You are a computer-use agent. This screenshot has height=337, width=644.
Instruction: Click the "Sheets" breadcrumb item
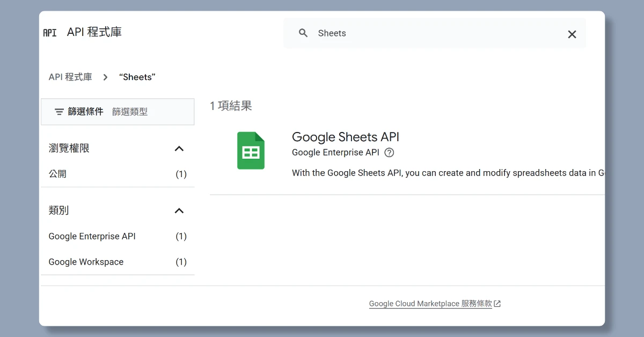137,77
